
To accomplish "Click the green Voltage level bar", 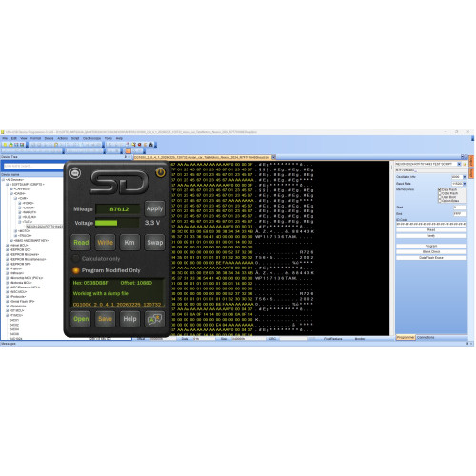I will pyautogui.click(x=107, y=223).
